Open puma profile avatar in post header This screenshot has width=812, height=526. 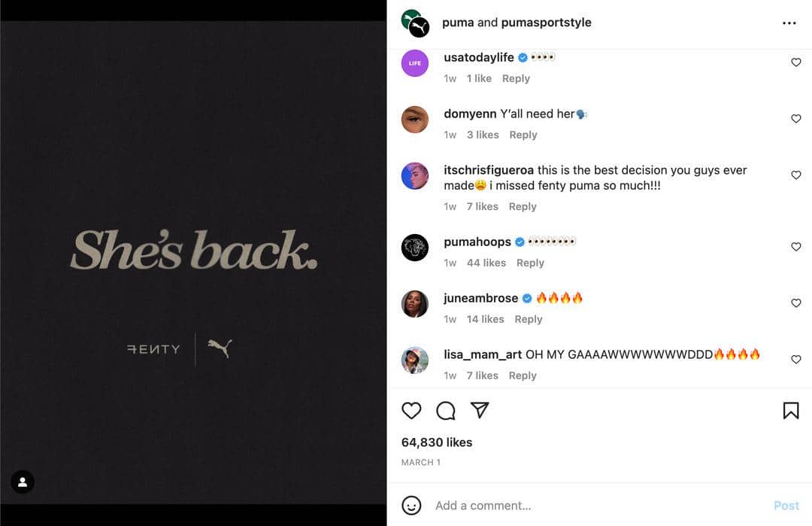point(415,23)
